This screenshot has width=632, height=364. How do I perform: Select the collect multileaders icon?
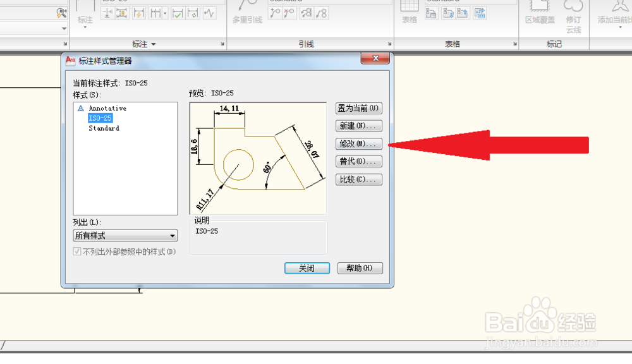pos(321,13)
